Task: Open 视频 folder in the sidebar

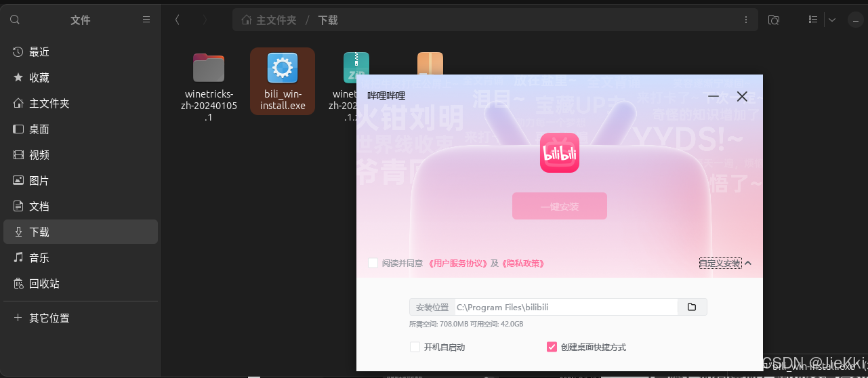Action: pyautogui.click(x=81, y=155)
